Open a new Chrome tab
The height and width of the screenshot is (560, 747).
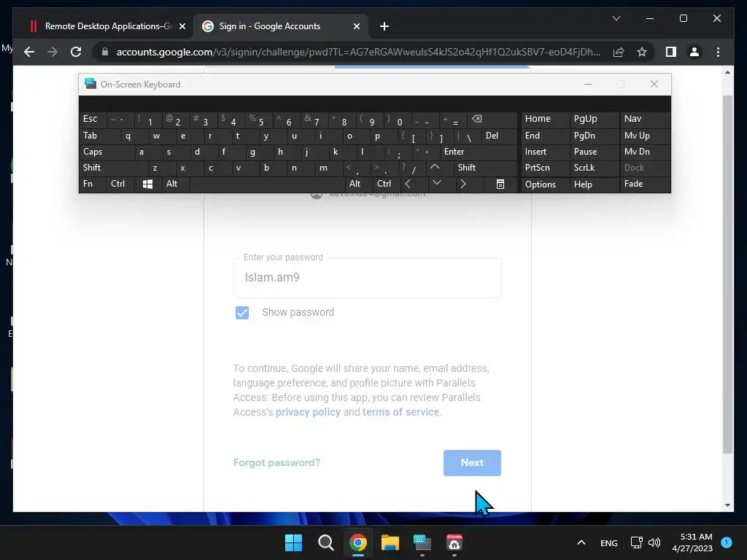point(384,26)
